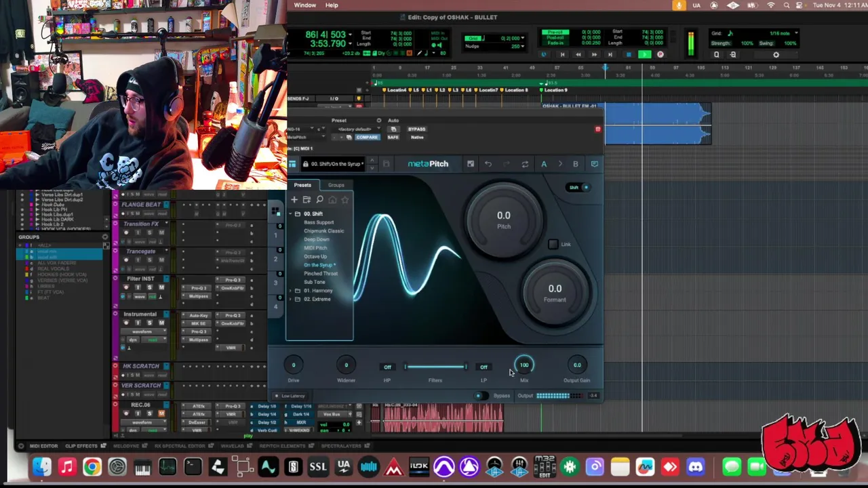Open System Settings in the dock
The width and height of the screenshot is (868, 488).
117,467
